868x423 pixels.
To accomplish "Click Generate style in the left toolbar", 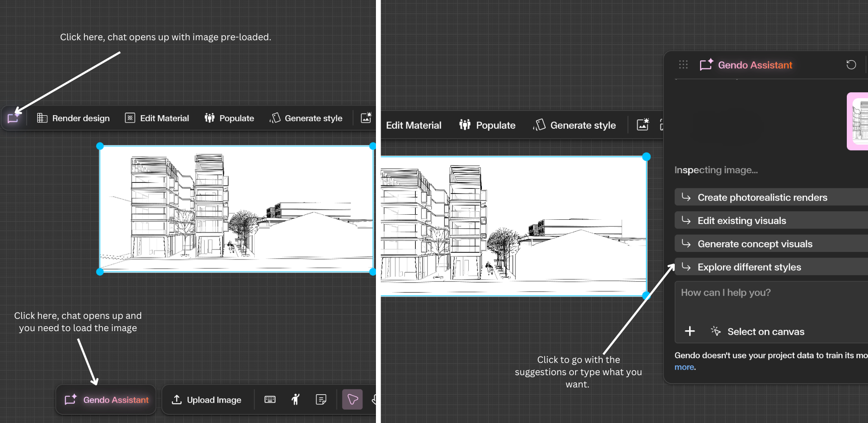I will [x=306, y=119].
